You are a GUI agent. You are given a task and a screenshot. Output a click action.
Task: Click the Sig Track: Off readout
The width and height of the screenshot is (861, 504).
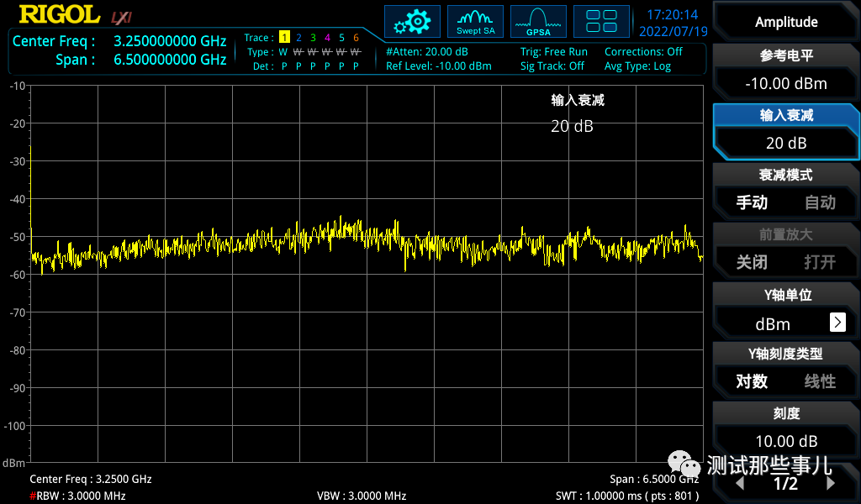(x=552, y=66)
